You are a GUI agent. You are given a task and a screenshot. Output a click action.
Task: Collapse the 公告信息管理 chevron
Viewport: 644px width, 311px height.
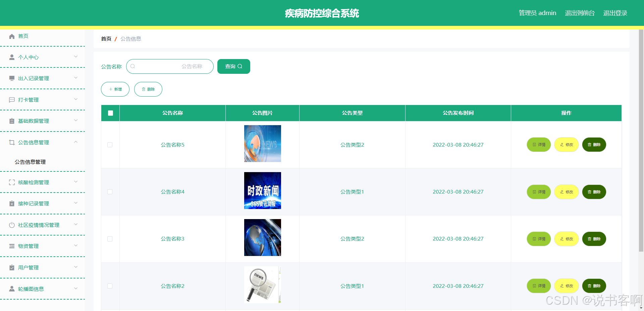(76, 142)
